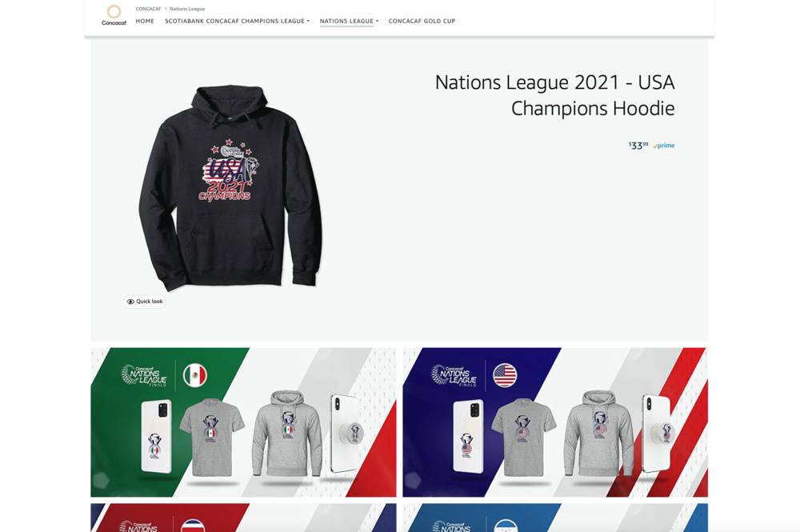Click Nations League logo on blue banner

[454, 375]
